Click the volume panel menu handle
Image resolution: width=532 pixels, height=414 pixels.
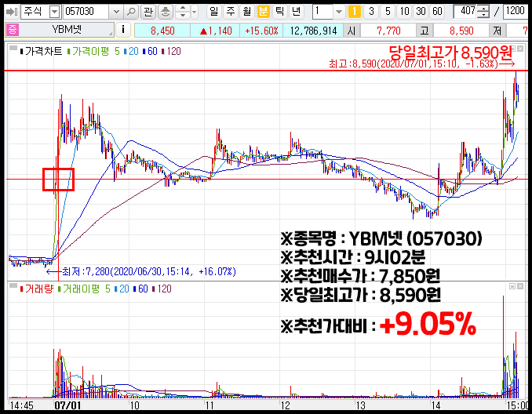point(13,285)
